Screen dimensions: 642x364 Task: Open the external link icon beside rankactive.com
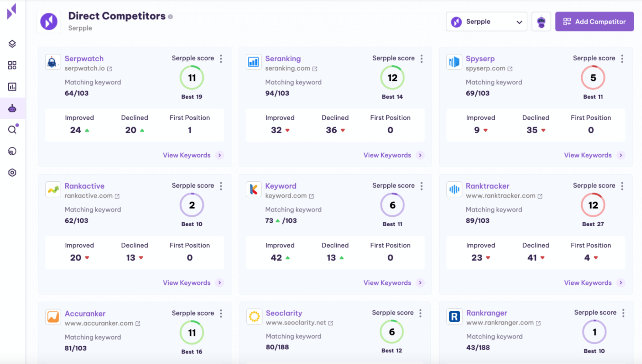point(117,196)
